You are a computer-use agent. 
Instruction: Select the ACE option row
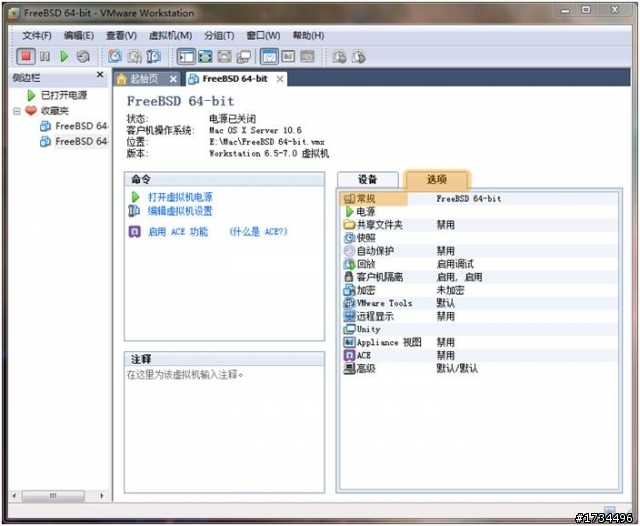point(478,355)
